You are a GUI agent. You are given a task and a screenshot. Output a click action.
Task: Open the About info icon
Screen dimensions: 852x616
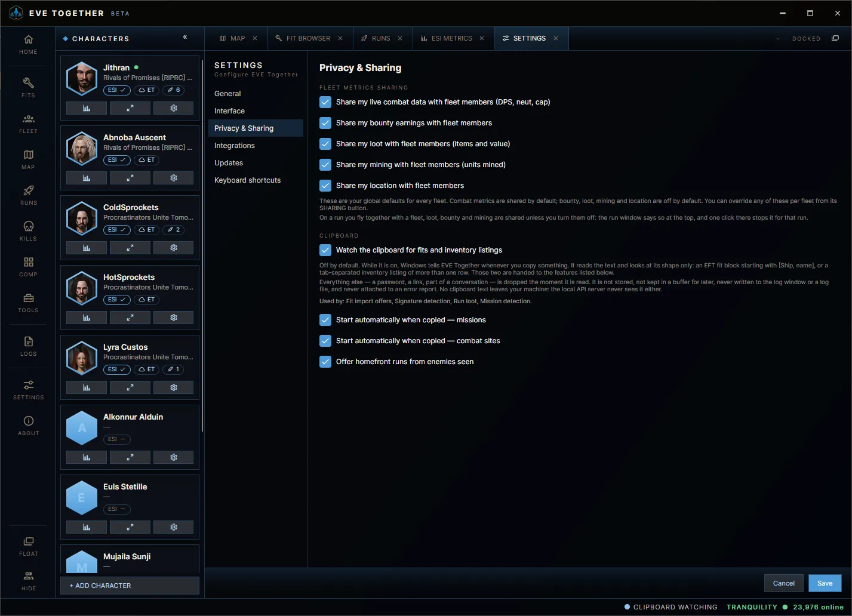pyautogui.click(x=28, y=425)
